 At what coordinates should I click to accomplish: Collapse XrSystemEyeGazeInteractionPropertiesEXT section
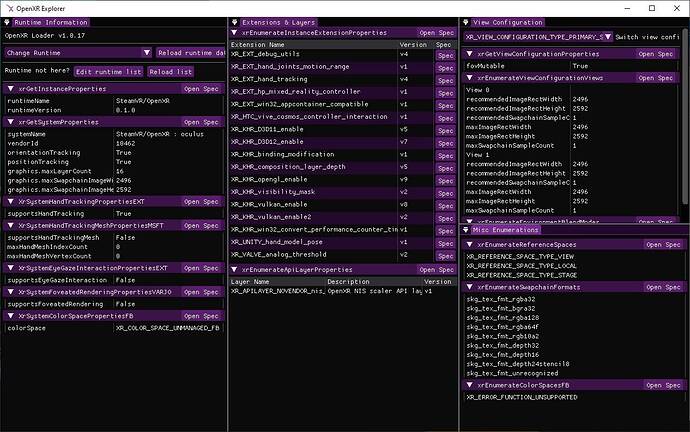click(11, 268)
